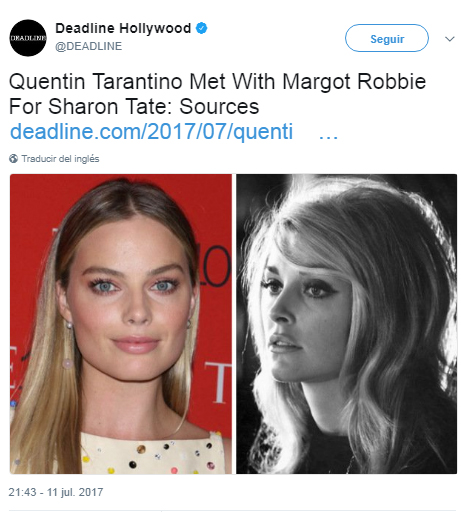Open the Deadline Hollywood profile name
The width and height of the screenshot is (461, 512).
pos(123,28)
